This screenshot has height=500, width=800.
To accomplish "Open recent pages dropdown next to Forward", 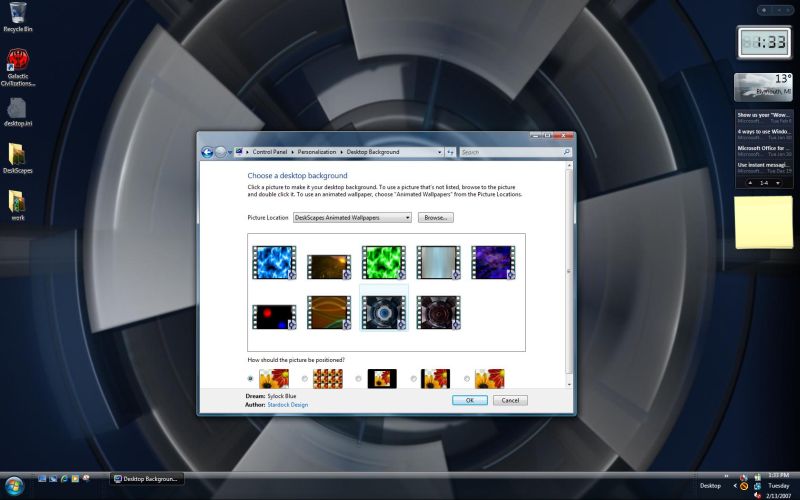I will [x=230, y=152].
